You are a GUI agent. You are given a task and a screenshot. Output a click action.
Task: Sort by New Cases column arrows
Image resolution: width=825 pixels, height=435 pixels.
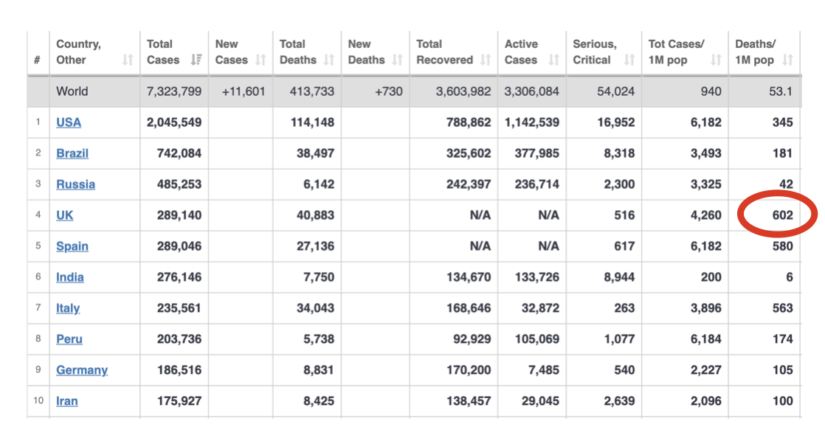tap(260, 60)
